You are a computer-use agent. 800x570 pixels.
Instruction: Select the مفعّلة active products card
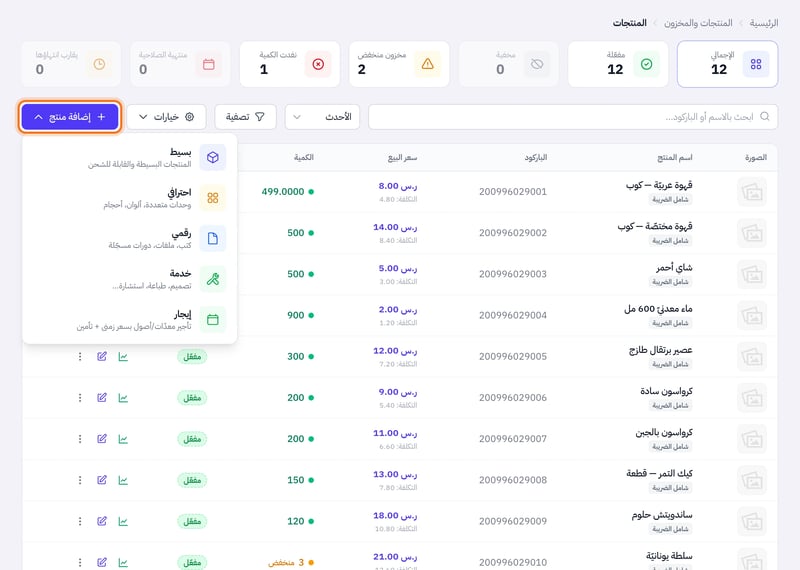(x=618, y=64)
